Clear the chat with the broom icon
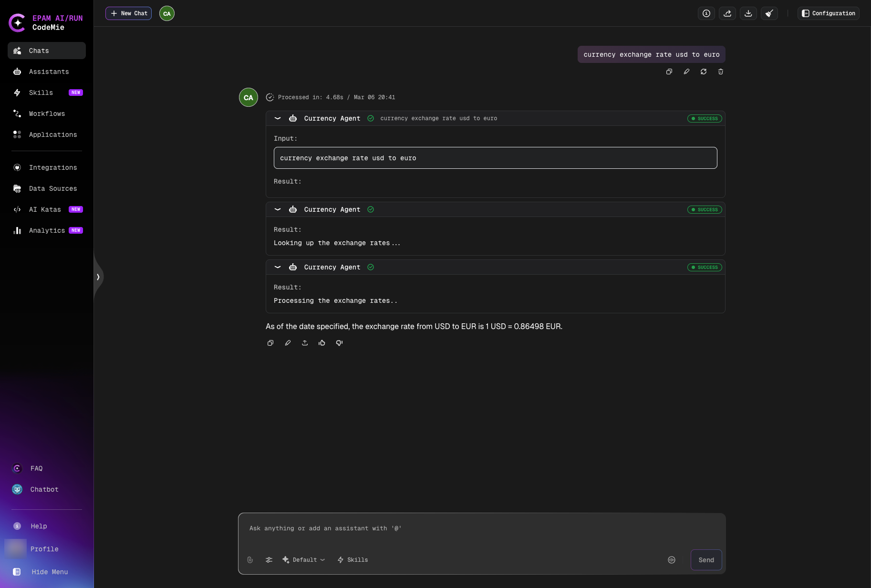This screenshot has width=871, height=588. click(769, 13)
